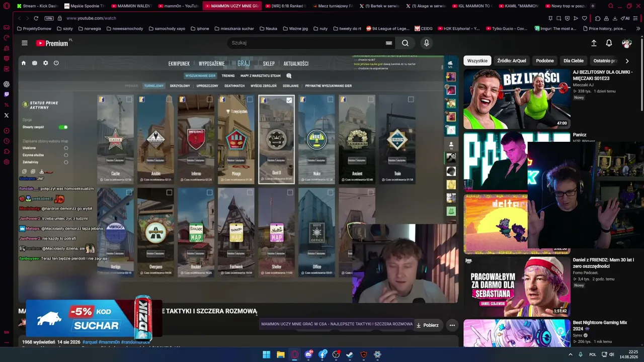The width and height of the screenshot is (644, 362).
Task: Click the more actions three-dot button
Action: point(452,325)
